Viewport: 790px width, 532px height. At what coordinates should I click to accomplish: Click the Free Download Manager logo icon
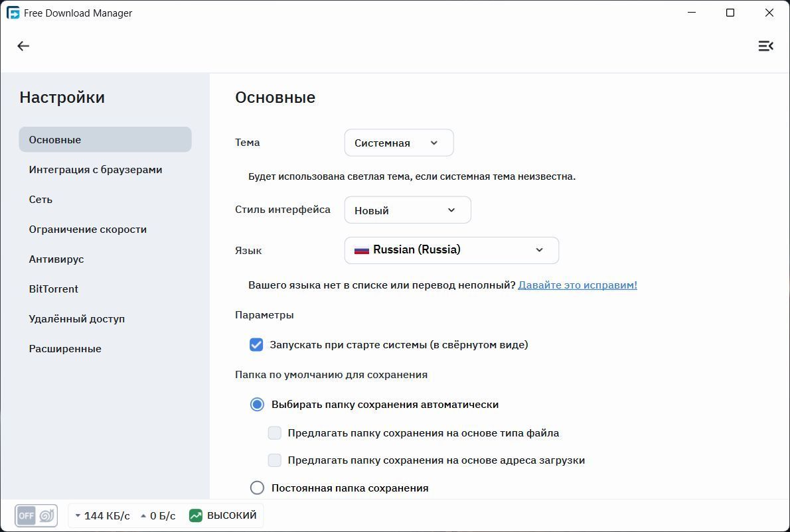(13, 13)
